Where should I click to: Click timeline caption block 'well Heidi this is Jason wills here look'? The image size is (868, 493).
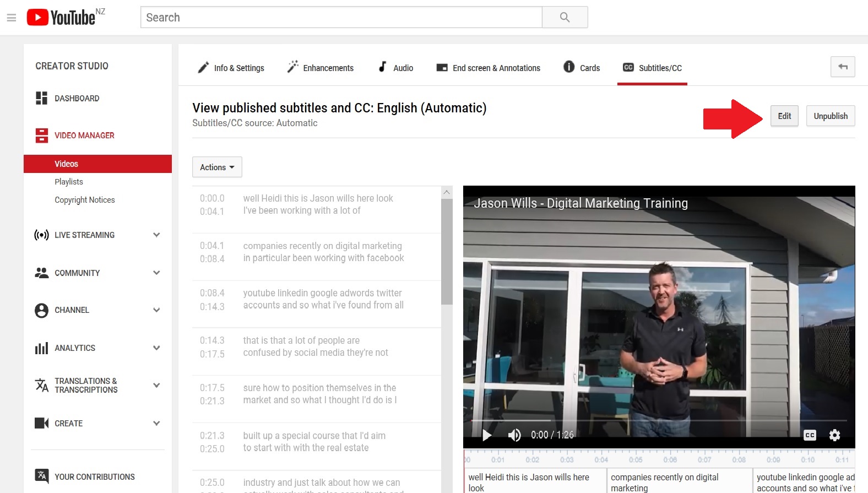coord(535,481)
